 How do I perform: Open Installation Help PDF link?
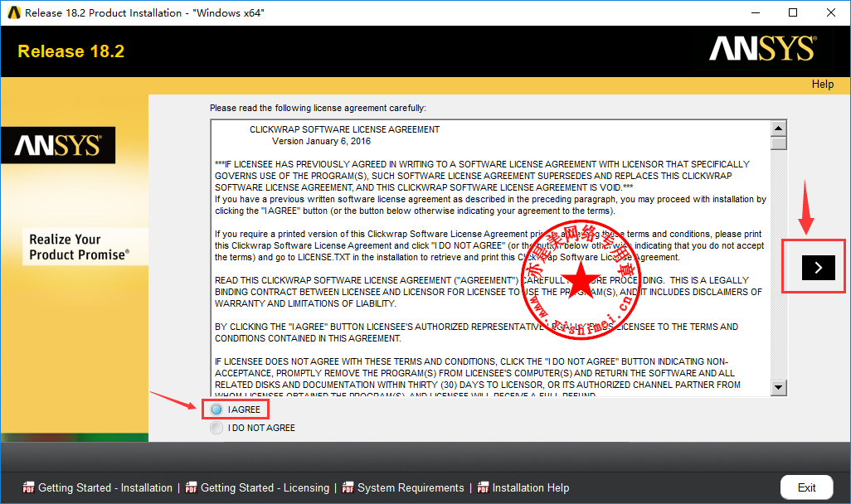530,487
